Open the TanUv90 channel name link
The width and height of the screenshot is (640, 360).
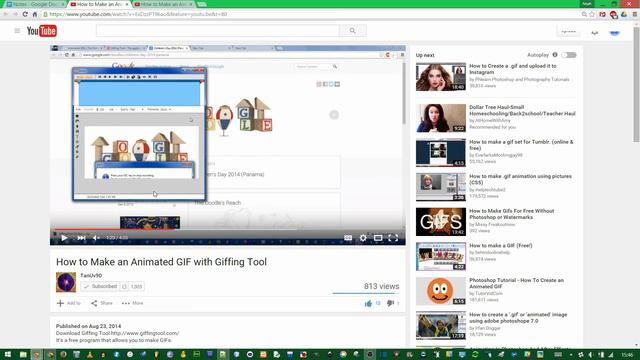91,276
